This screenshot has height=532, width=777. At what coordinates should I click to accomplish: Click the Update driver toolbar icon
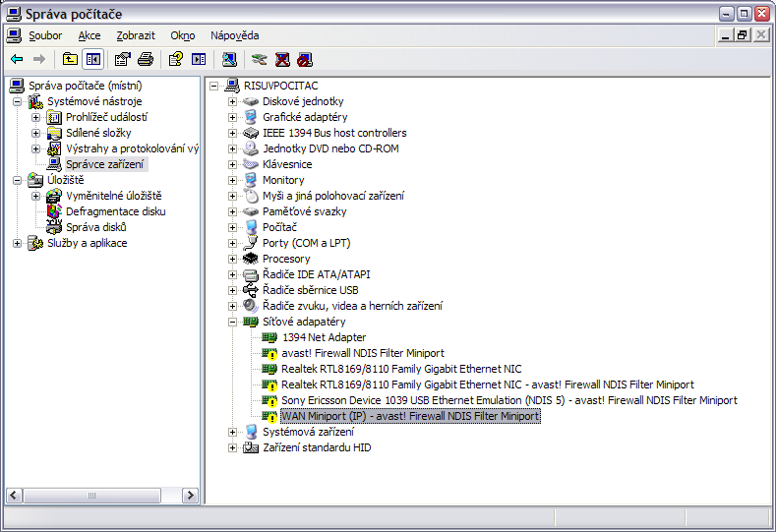260,59
